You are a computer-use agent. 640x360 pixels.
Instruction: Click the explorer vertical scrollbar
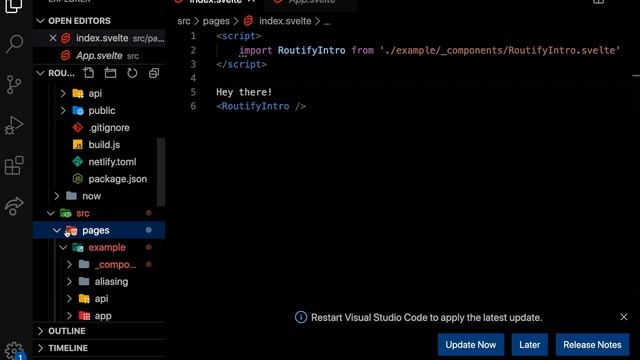pos(161,172)
